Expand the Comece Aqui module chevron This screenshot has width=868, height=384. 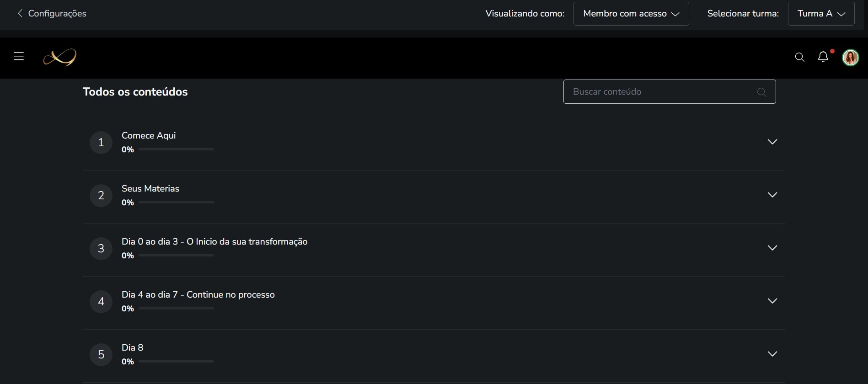click(x=772, y=142)
